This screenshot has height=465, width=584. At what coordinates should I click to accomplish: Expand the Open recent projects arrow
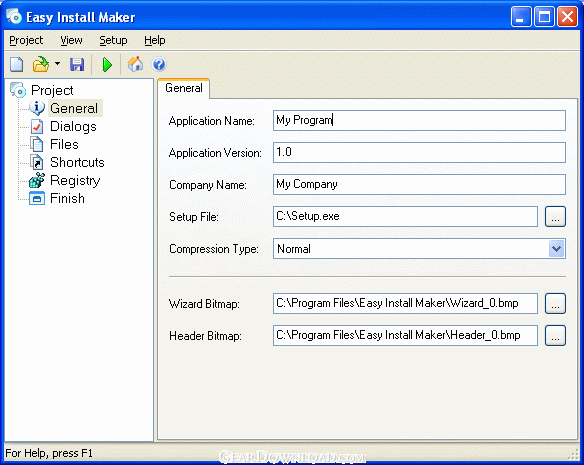57,64
